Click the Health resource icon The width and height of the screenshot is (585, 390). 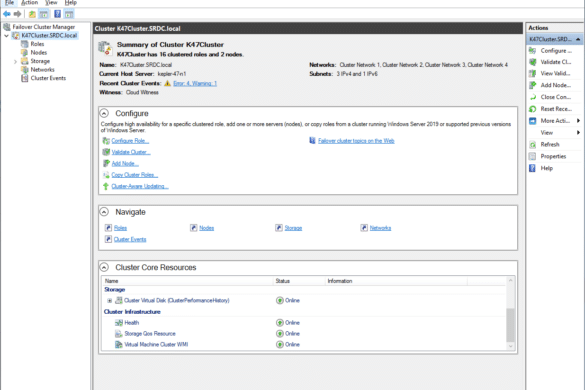click(x=119, y=323)
